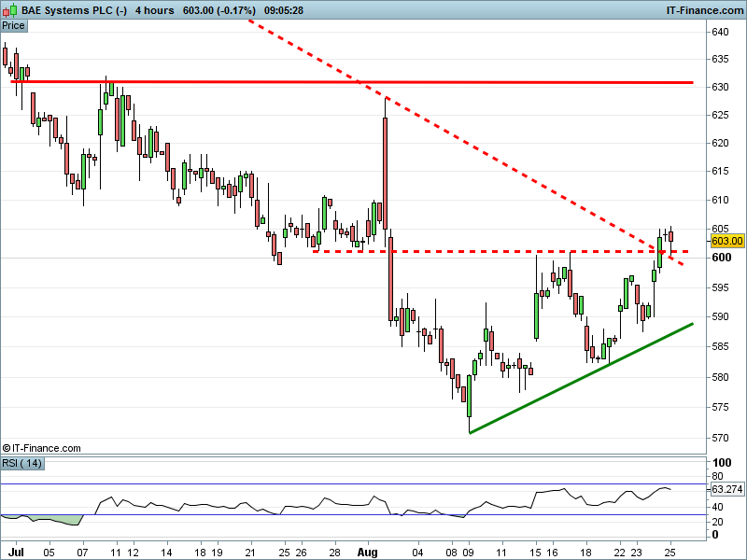
Task: Click the 615 price axis label
Action: click(720, 171)
